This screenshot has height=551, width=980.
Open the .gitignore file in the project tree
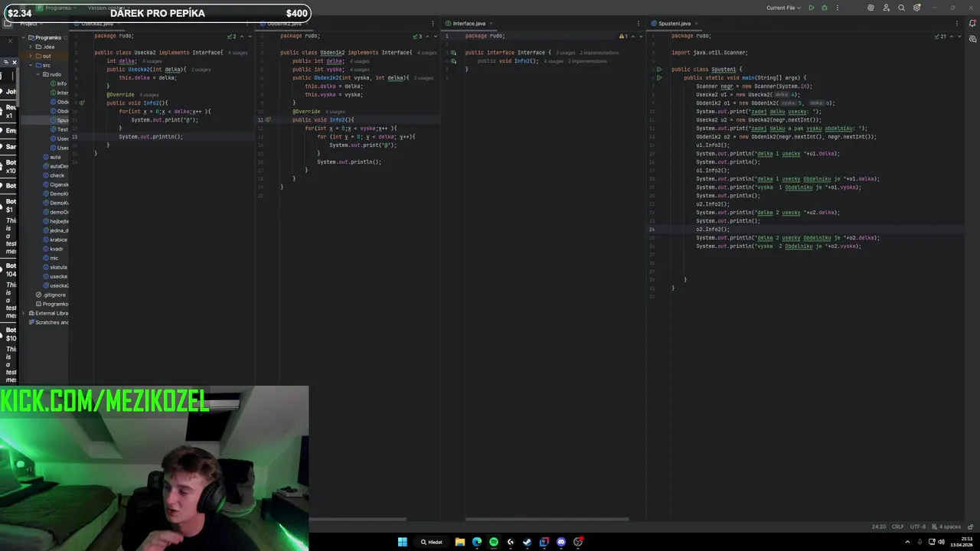coord(54,295)
